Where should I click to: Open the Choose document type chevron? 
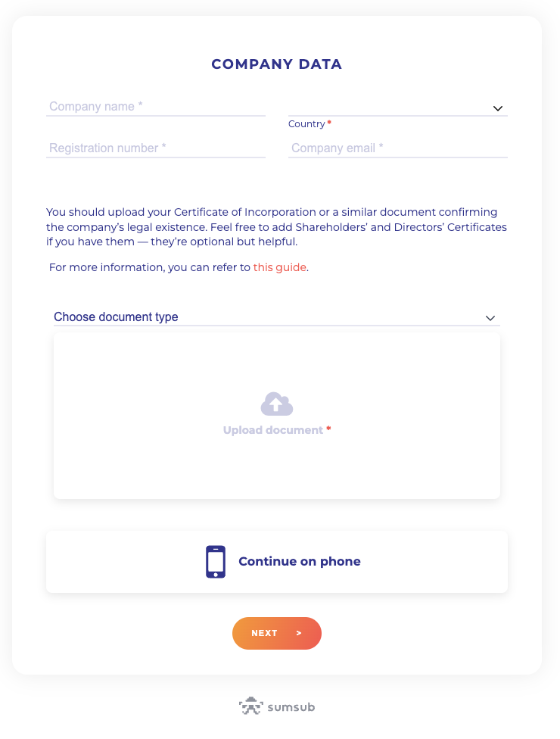click(490, 318)
